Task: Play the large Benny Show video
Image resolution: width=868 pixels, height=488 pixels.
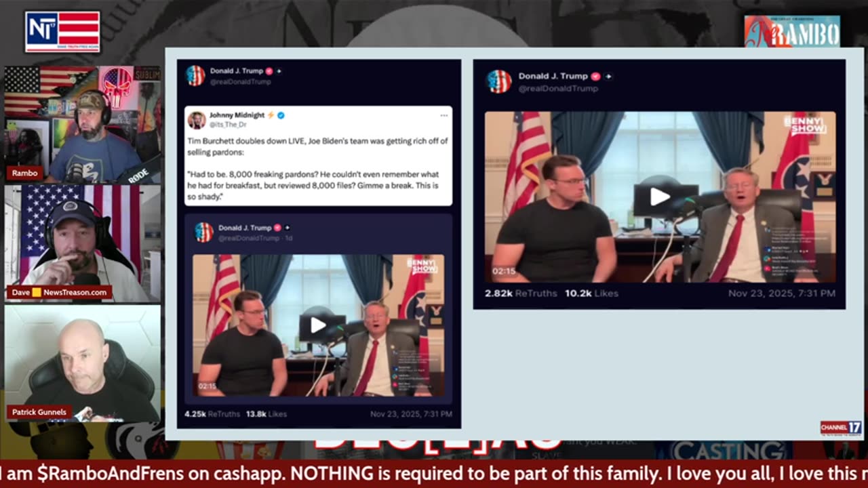Action: (660, 197)
